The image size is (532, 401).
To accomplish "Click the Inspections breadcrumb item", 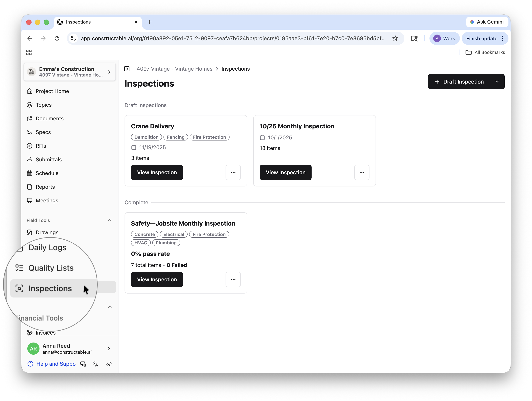I will coord(236,69).
